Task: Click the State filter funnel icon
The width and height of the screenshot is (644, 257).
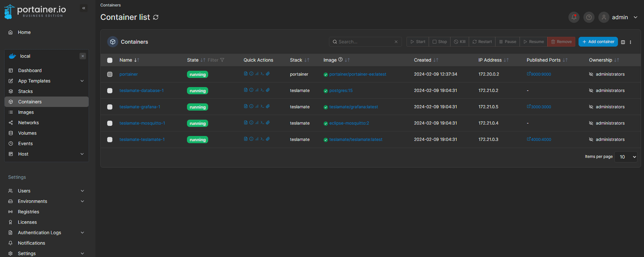Action: (222, 60)
